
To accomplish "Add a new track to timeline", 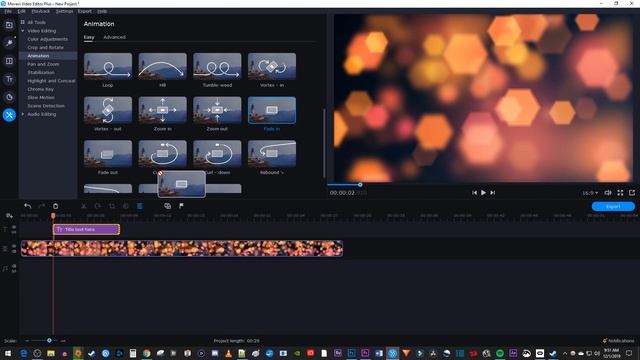I will coord(9,216).
